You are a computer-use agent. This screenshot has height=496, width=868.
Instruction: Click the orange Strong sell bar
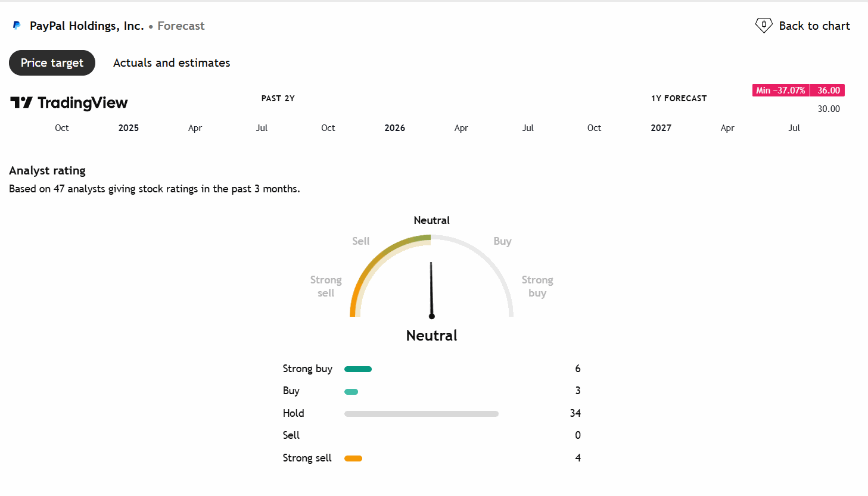353,458
